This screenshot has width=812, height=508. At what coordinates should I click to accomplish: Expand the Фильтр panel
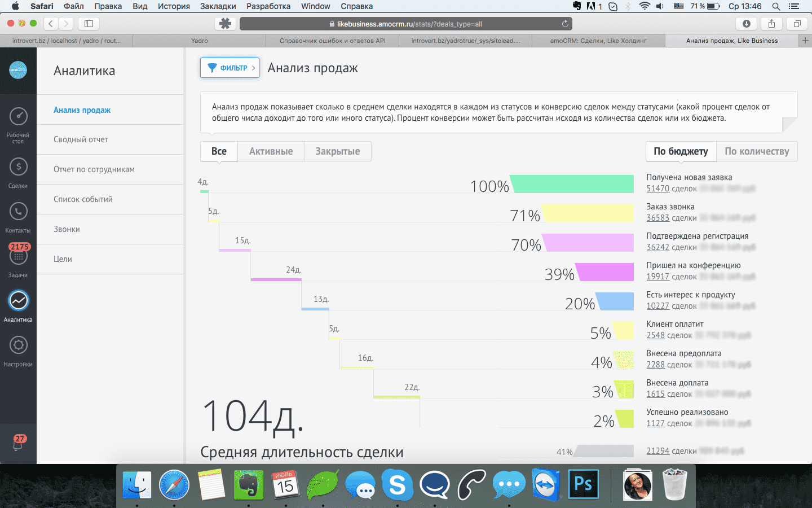pos(230,68)
